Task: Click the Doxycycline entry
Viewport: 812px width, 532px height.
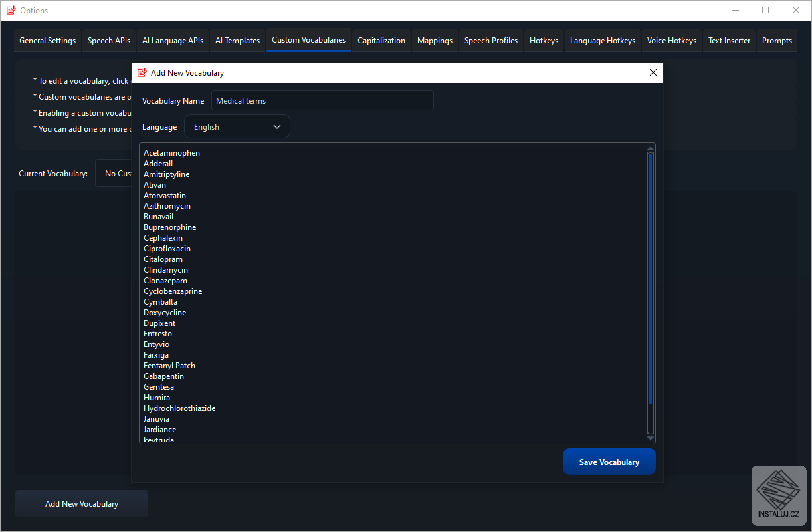Action: (x=165, y=313)
